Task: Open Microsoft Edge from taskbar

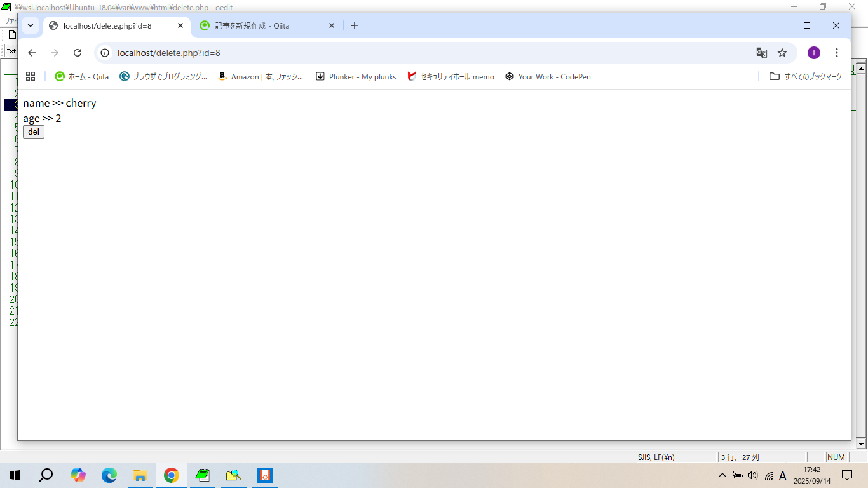Action: [109, 475]
